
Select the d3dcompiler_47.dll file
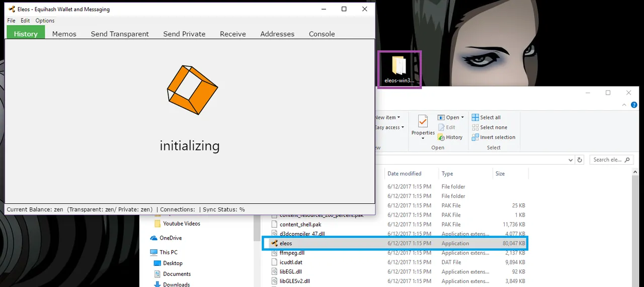[x=302, y=234]
